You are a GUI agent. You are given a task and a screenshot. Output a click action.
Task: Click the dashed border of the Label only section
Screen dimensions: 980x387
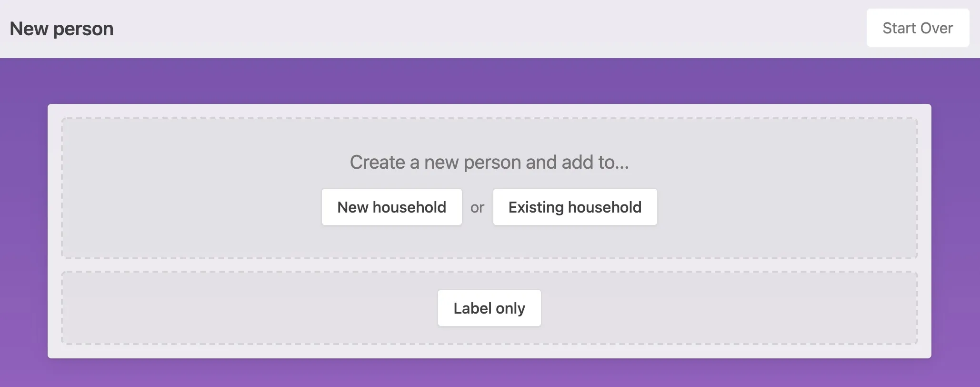click(286, 272)
